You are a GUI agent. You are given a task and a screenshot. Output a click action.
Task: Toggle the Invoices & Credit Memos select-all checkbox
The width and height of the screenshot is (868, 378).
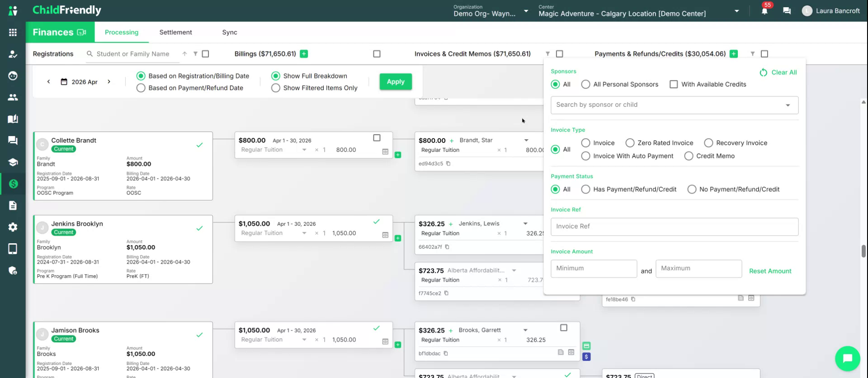click(x=559, y=54)
